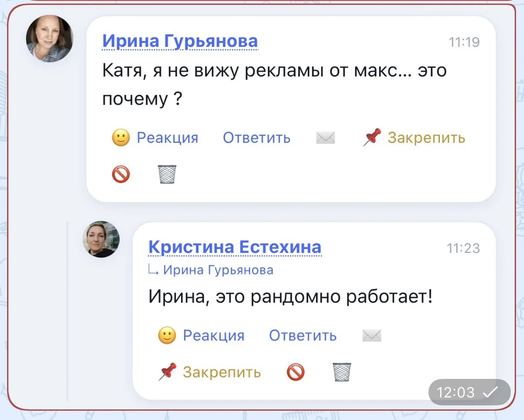Screen dimensions: 524x420
Task: Delete Кристина Естехина's reply with trash icon
Action: point(342,372)
